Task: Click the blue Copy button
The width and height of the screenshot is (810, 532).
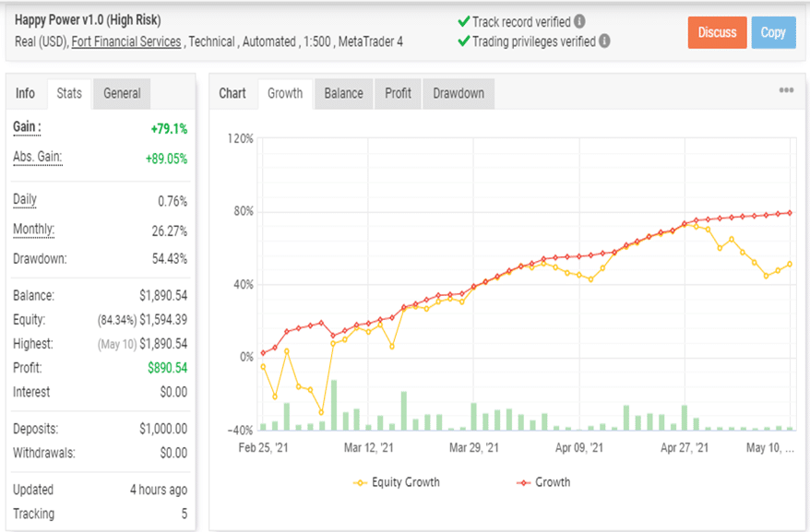Action: pyautogui.click(x=773, y=32)
